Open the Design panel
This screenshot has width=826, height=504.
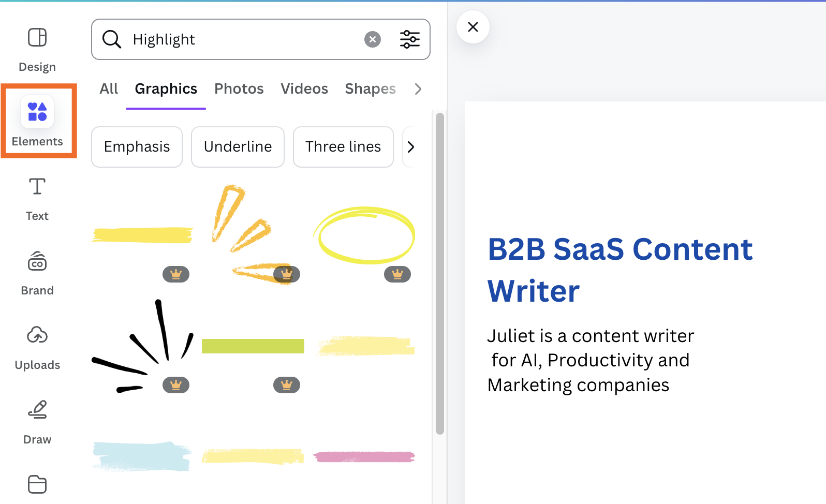[x=37, y=50]
